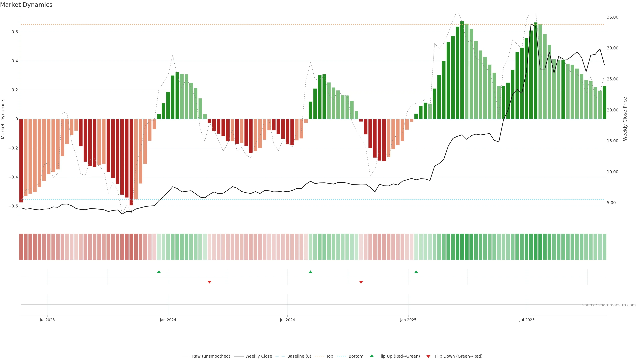Click the Market Dynamics chart title
This screenshot has width=644, height=362.
[x=26, y=5]
